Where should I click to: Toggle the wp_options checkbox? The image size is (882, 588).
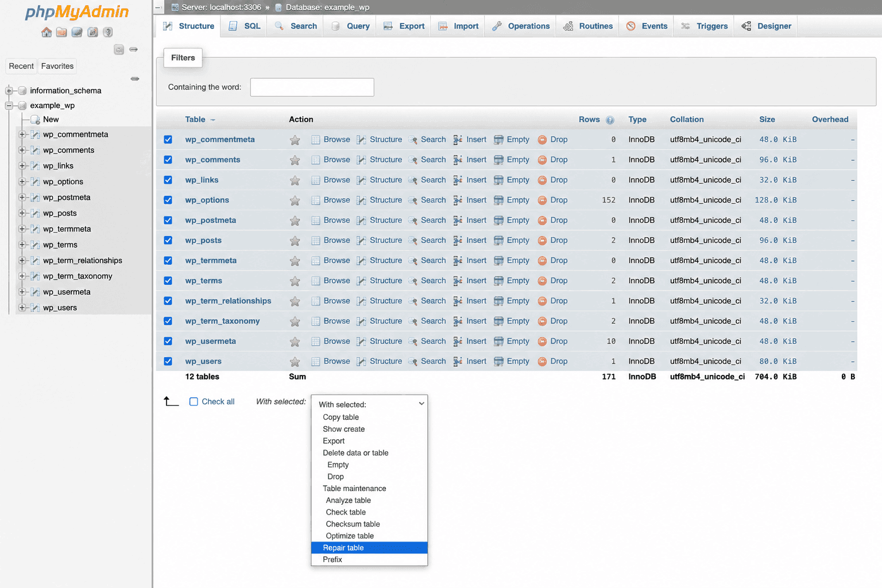168,200
